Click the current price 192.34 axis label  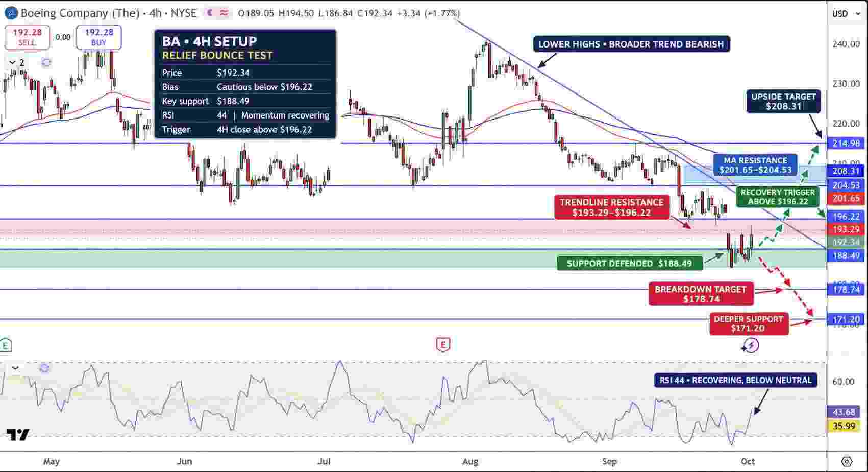tap(846, 243)
